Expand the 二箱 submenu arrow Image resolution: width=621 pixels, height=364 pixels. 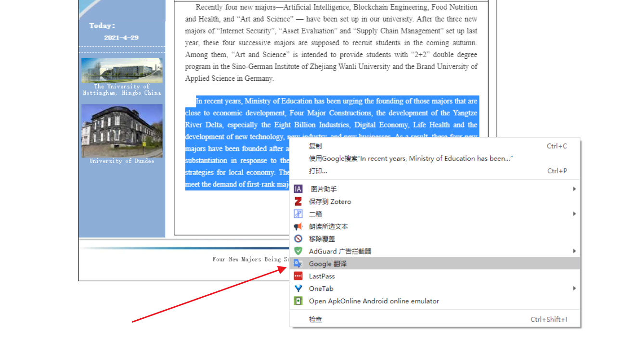pos(574,214)
